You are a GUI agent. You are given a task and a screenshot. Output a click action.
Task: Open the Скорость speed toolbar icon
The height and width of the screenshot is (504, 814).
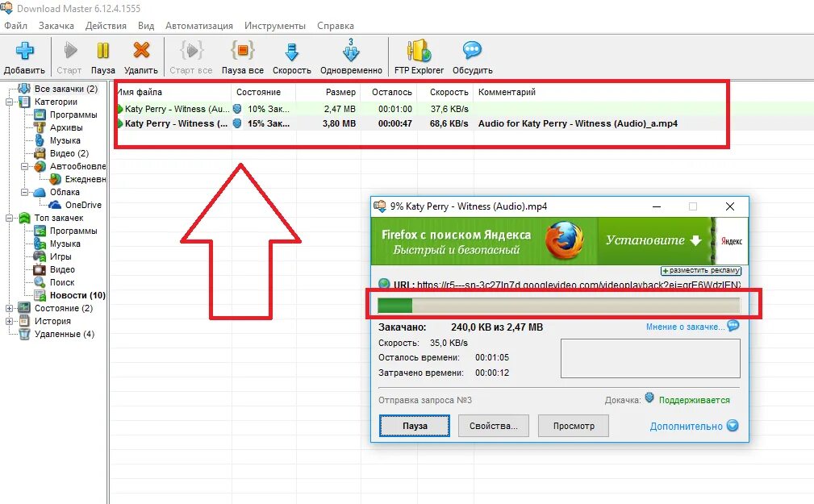tap(292, 52)
